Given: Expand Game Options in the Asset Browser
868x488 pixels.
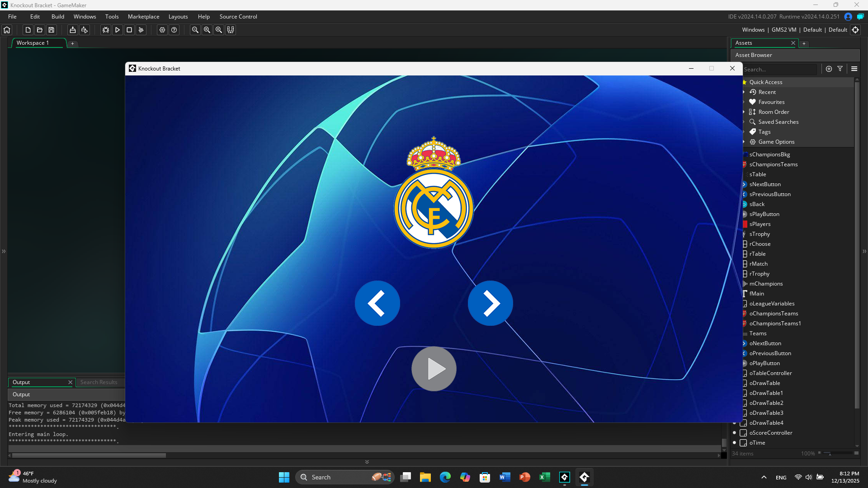Looking at the screenshot, I should click(744, 141).
